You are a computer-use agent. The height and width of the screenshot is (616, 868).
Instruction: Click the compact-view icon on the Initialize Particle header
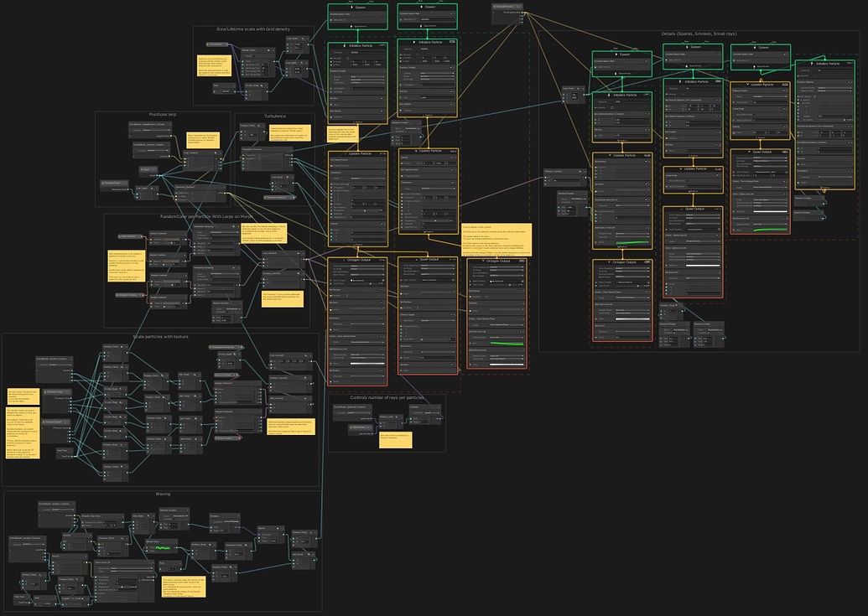[451, 41]
